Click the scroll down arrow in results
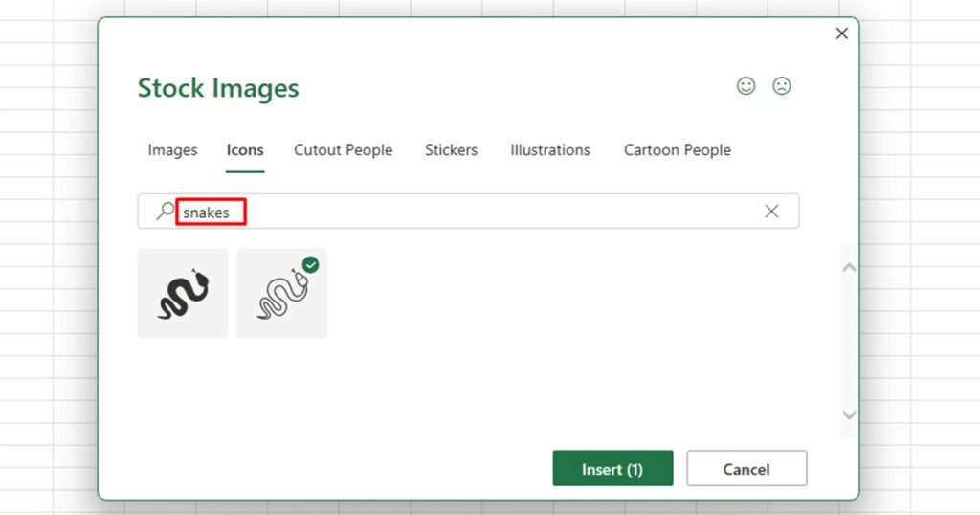980x515 pixels. click(848, 414)
